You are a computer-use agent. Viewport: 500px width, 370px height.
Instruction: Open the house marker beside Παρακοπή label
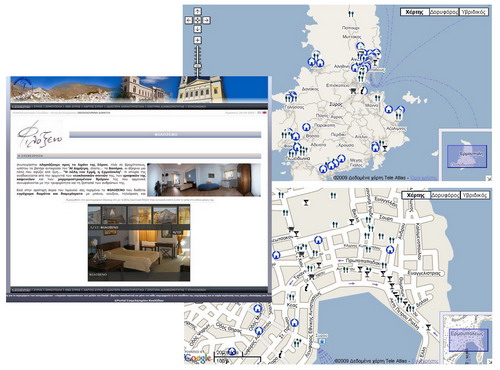[x=306, y=127]
